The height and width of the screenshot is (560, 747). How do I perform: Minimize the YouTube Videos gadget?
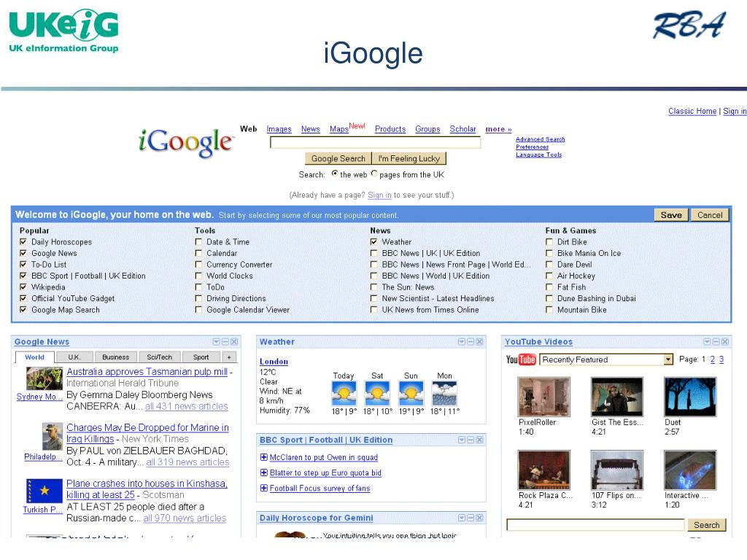coord(716,341)
